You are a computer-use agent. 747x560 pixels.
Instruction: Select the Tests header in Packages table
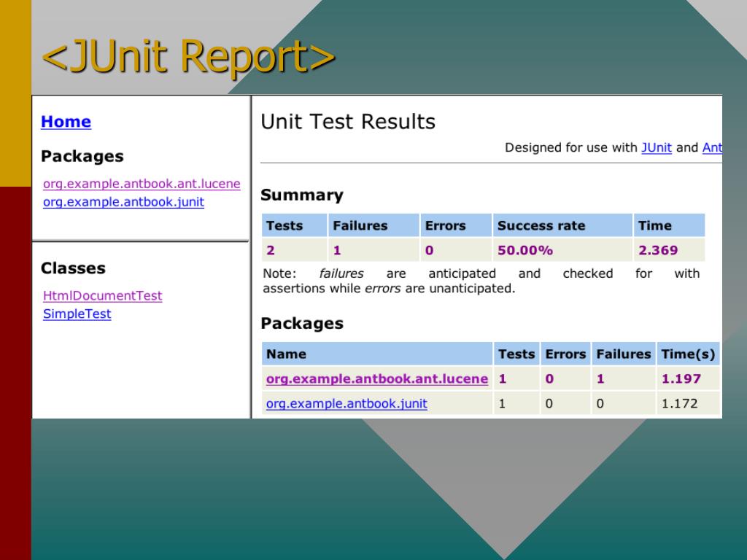(516, 354)
